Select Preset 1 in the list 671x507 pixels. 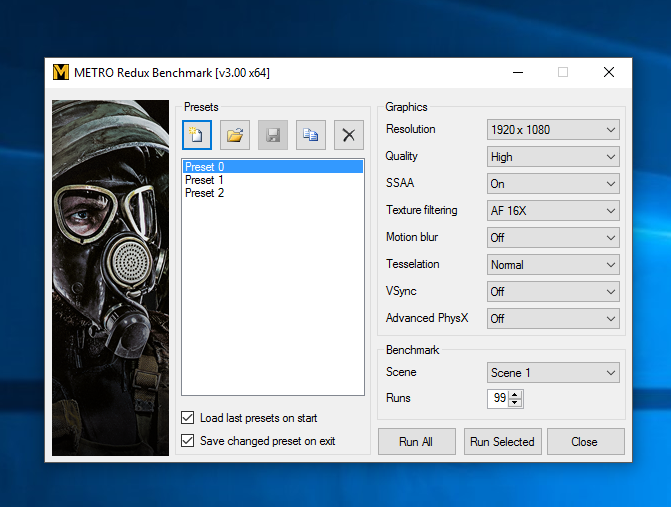273,180
